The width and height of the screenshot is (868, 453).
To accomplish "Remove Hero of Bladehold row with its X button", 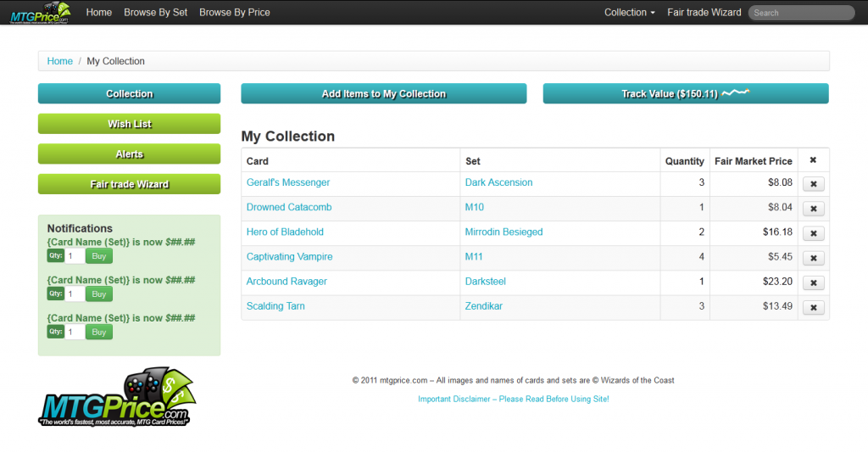I will pyautogui.click(x=813, y=233).
